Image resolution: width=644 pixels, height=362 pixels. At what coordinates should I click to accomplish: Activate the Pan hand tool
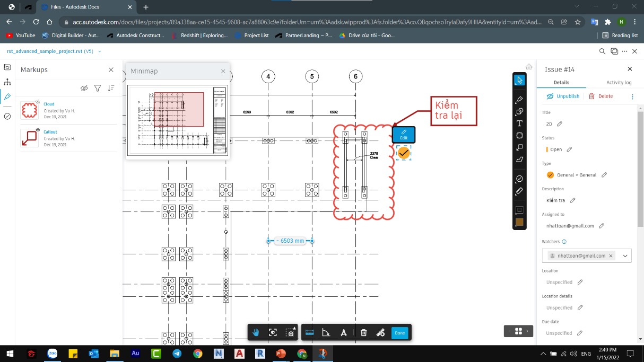256,333
